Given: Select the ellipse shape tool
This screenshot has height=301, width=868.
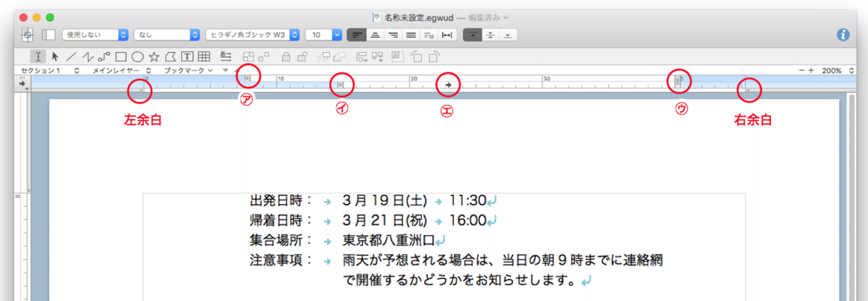Looking at the screenshot, I should pyautogui.click(x=137, y=56).
